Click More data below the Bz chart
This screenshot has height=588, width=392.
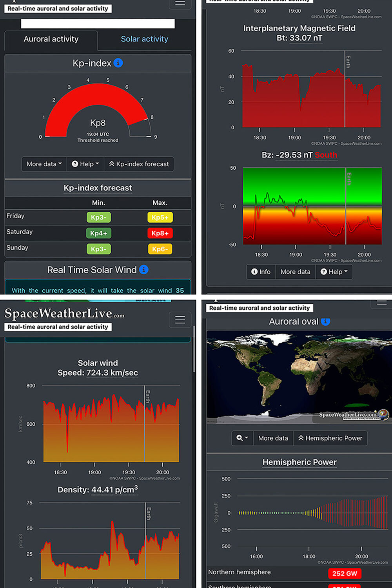pyautogui.click(x=295, y=272)
